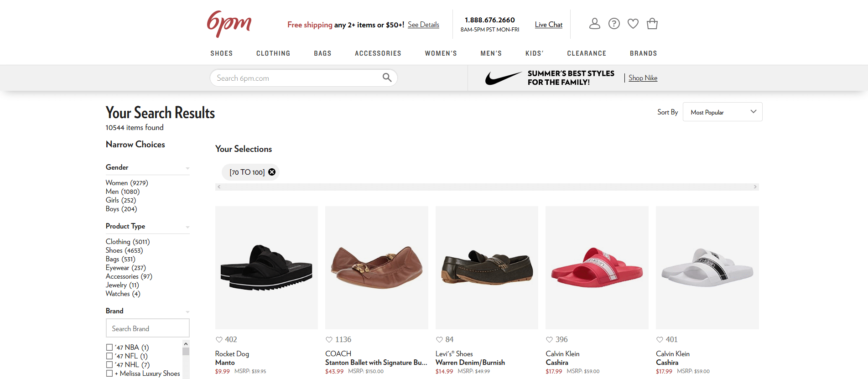The width and height of the screenshot is (868, 379).
Task: Open the CLEARANCE menu
Action: 587,53
